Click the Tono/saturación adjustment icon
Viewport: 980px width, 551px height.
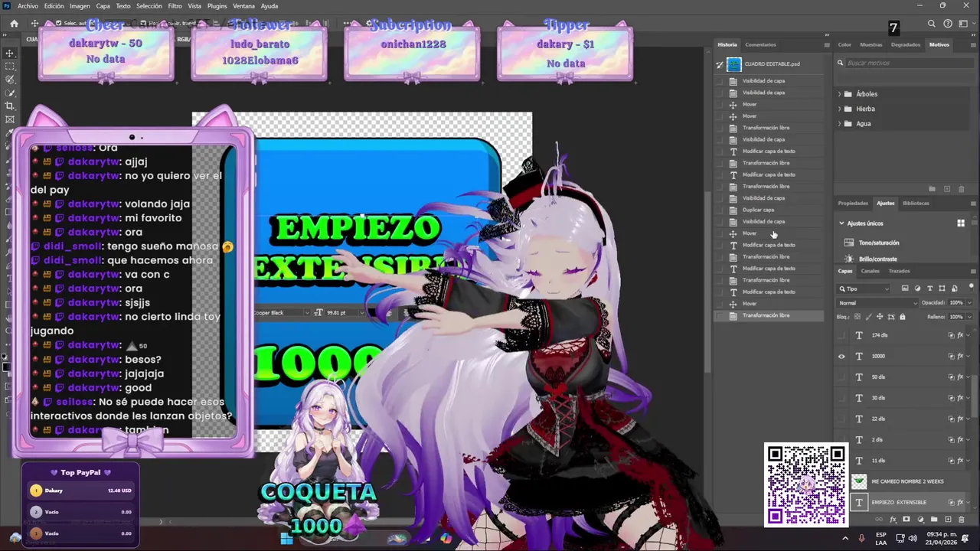pyautogui.click(x=848, y=243)
